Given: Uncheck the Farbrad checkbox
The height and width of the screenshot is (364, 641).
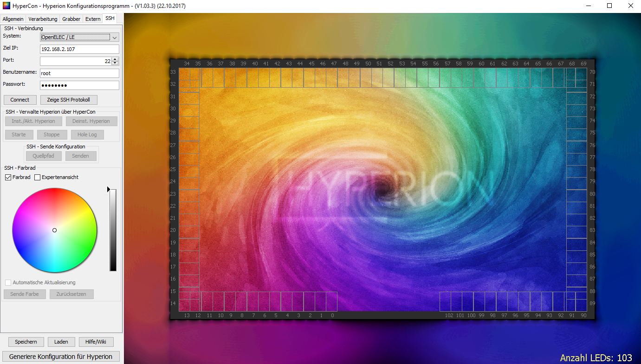Looking at the screenshot, I should pyautogui.click(x=8, y=177).
